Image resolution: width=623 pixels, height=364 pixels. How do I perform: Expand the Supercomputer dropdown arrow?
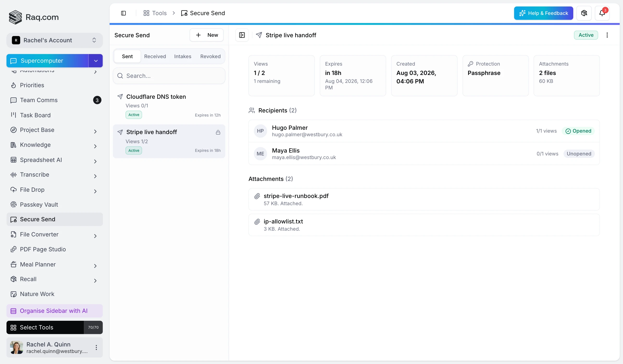pyautogui.click(x=96, y=61)
